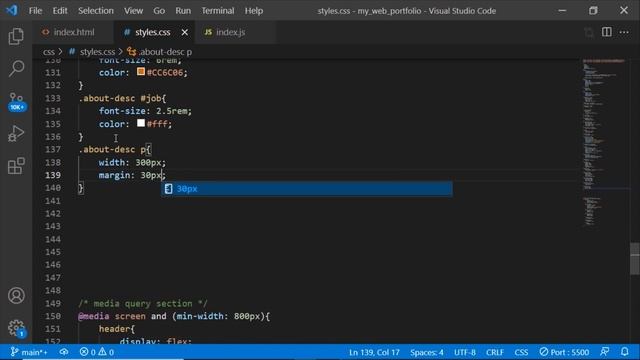Open Source Control view with 10K+ badge
The width and height of the screenshot is (640, 360).
16,102
